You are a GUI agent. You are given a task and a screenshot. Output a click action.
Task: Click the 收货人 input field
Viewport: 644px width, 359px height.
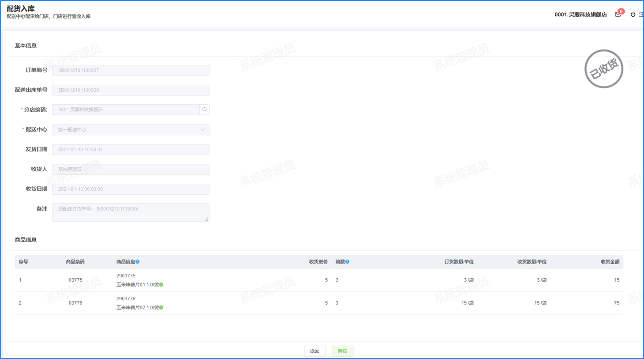click(x=131, y=169)
